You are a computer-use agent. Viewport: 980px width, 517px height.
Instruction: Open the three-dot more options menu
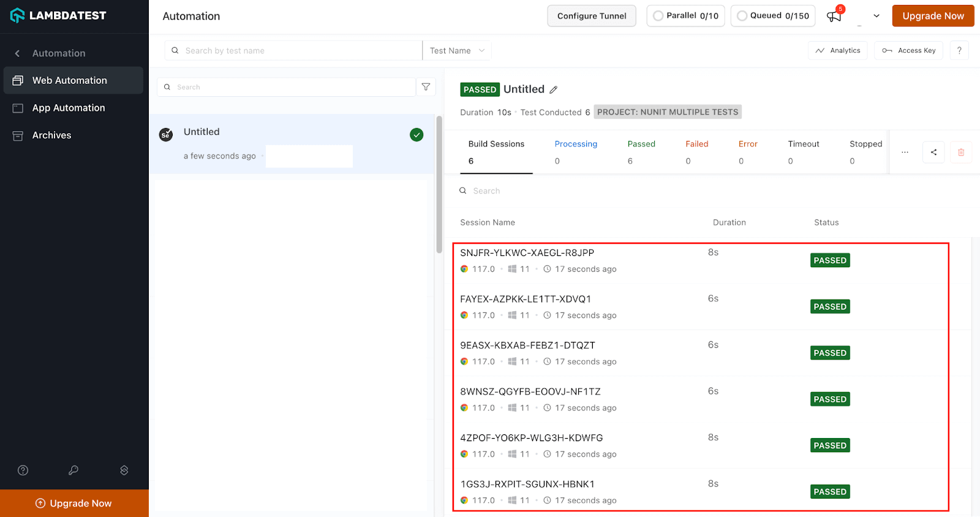click(x=905, y=153)
